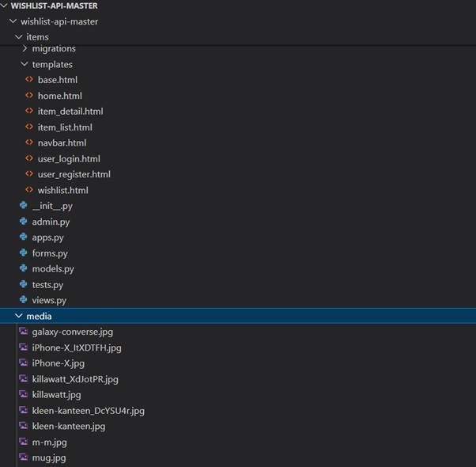Open kleen-kanteen.jpg from media folder
Image resolution: width=476 pixels, height=467 pixels.
(68, 426)
